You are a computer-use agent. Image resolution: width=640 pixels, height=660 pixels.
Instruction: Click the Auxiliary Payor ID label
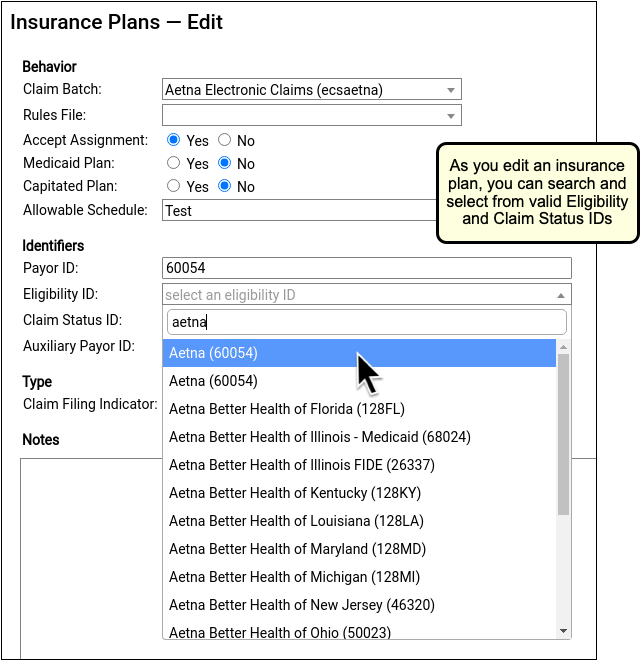coord(79,346)
